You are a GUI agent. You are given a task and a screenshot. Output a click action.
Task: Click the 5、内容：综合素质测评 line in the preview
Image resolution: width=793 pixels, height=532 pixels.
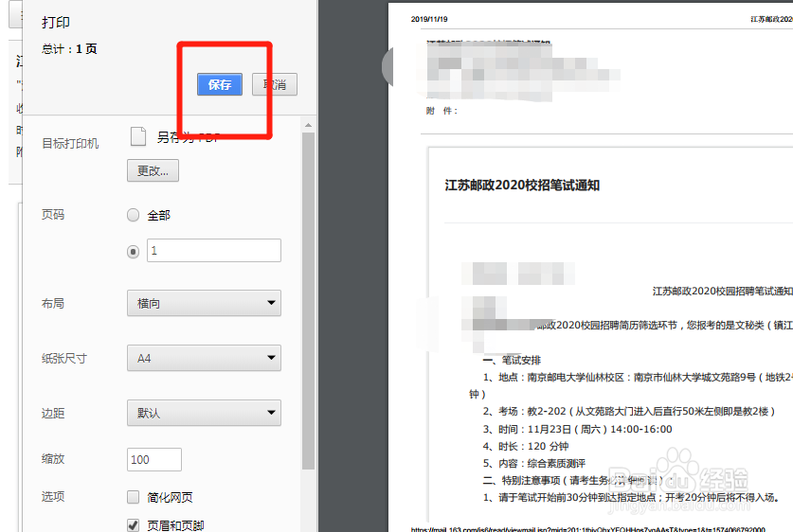pyautogui.click(x=534, y=463)
